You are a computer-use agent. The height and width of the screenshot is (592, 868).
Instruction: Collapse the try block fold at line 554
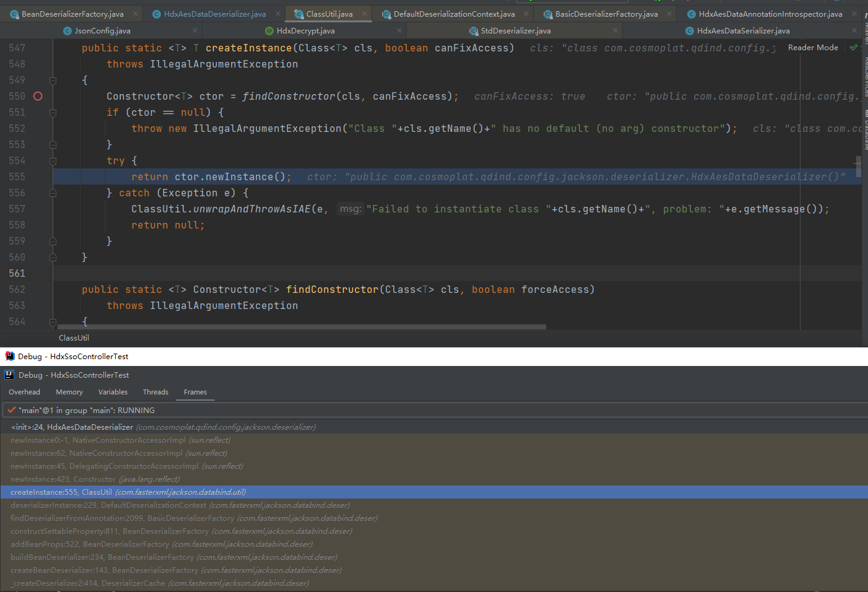[53, 161]
